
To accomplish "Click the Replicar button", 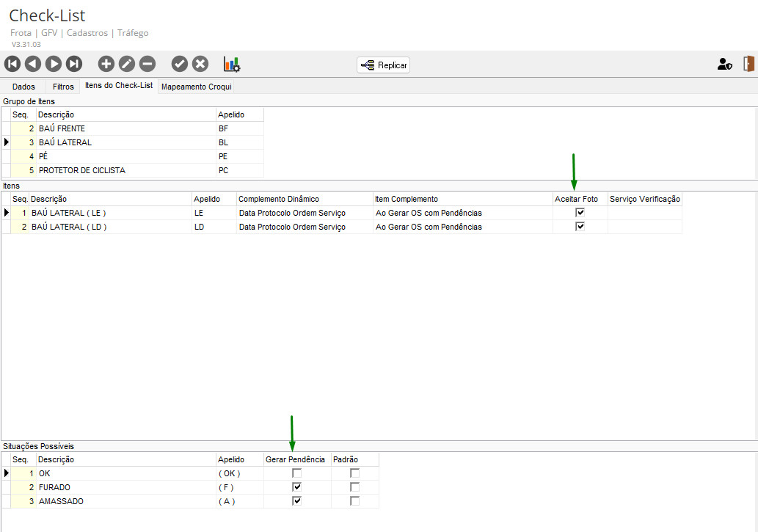I will [x=383, y=65].
